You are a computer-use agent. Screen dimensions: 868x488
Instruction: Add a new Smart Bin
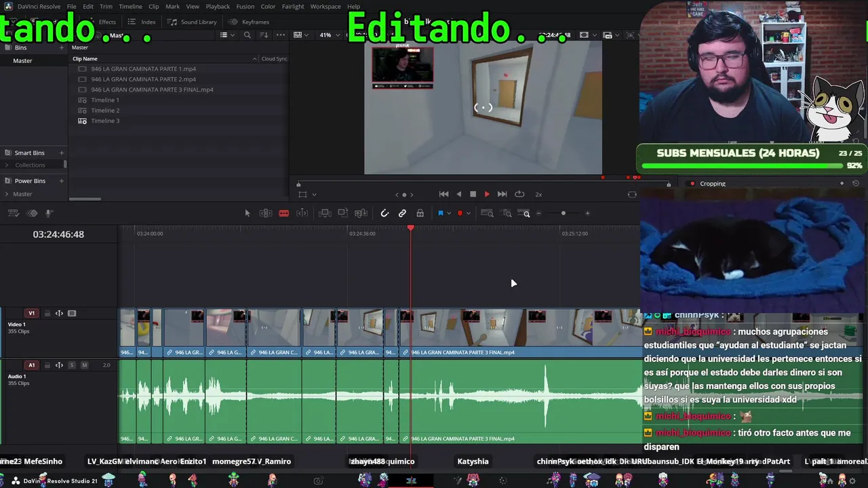click(61, 152)
